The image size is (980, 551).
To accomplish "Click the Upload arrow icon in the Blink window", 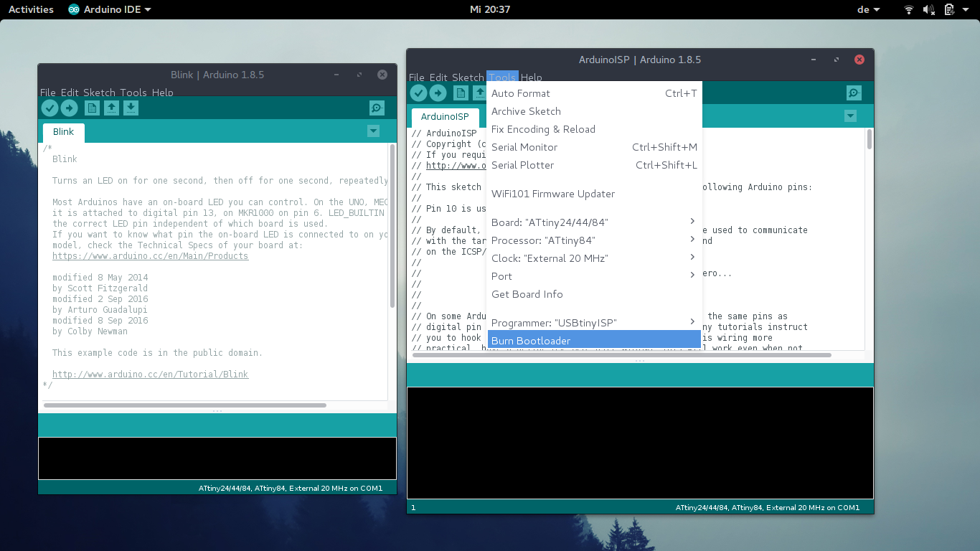I will click(x=69, y=108).
